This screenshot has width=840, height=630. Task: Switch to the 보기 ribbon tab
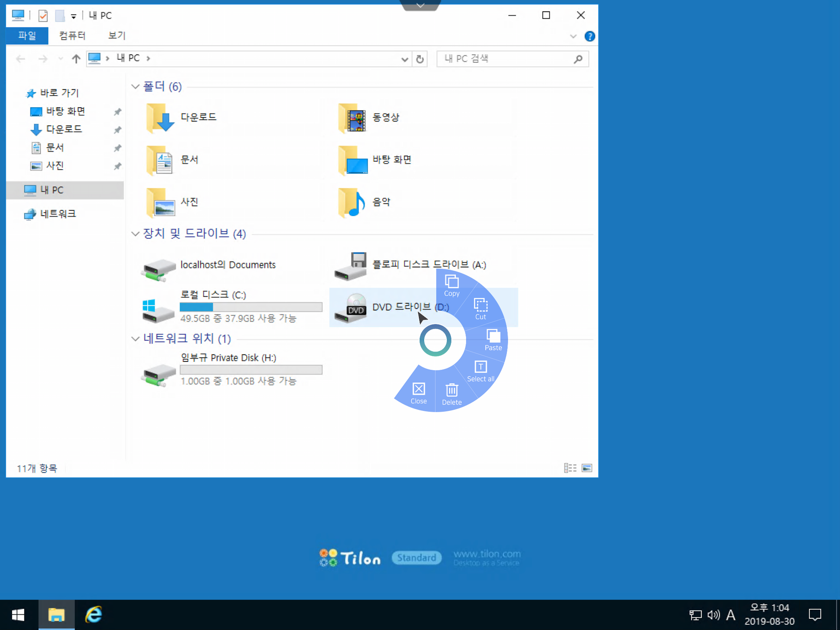[117, 36]
